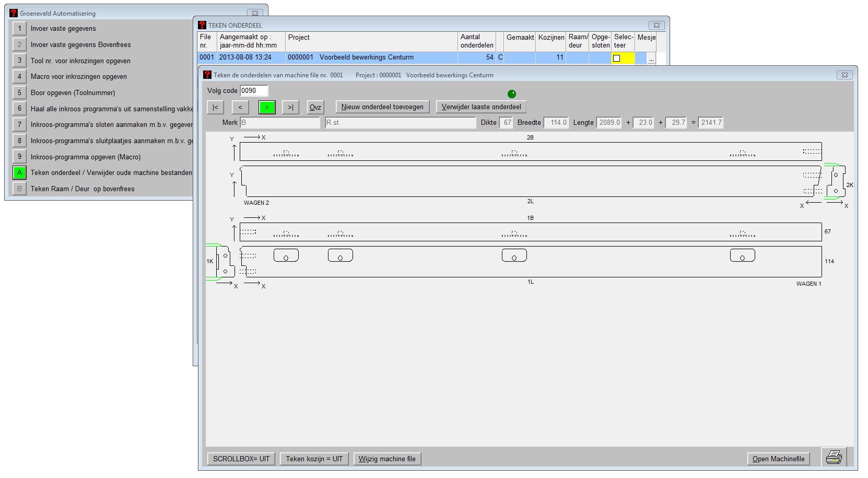The image size is (868, 478).
Task: Jump to last part with >| button
Action: tap(290, 107)
